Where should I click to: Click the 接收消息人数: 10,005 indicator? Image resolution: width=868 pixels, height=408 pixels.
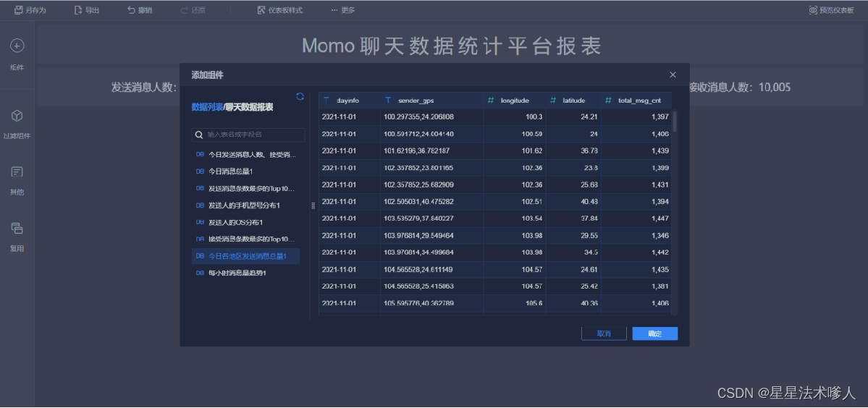click(x=738, y=87)
